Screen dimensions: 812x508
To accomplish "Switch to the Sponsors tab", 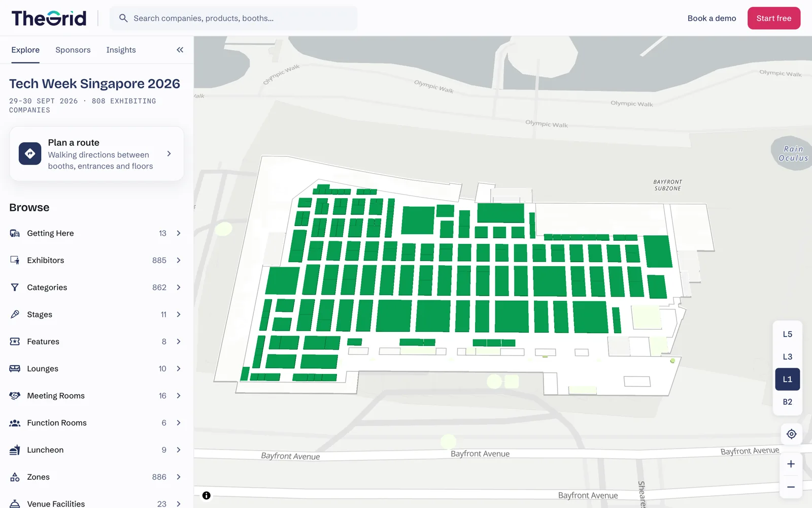I will 73,50.
